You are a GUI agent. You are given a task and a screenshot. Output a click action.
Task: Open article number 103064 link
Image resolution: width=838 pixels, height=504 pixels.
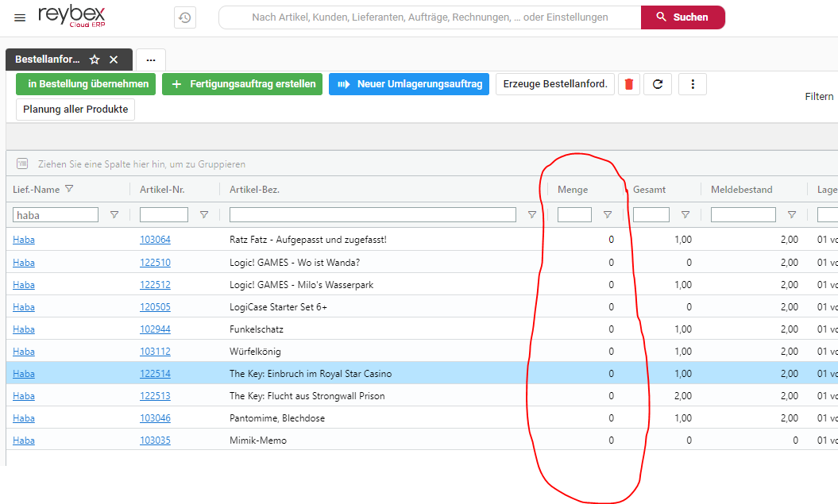click(x=155, y=240)
